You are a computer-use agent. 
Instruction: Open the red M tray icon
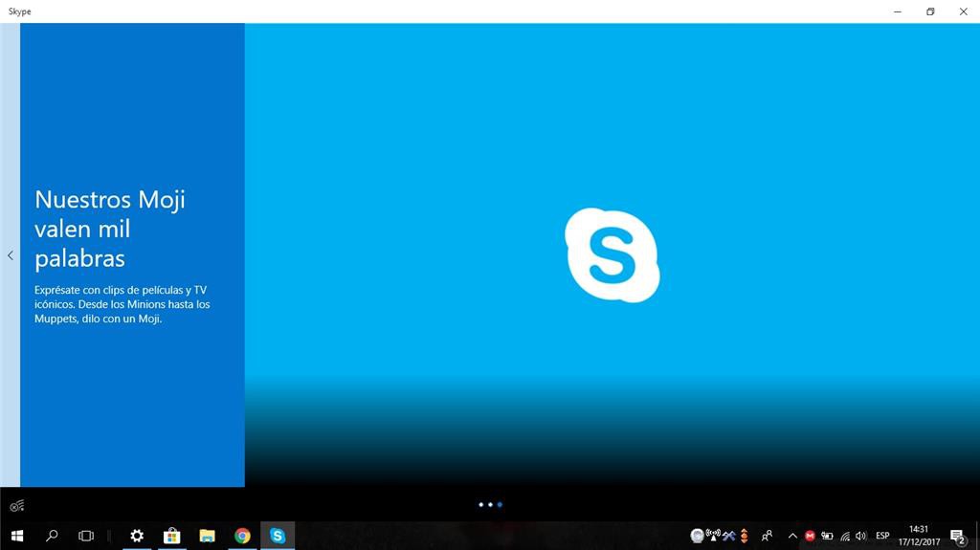point(810,536)
